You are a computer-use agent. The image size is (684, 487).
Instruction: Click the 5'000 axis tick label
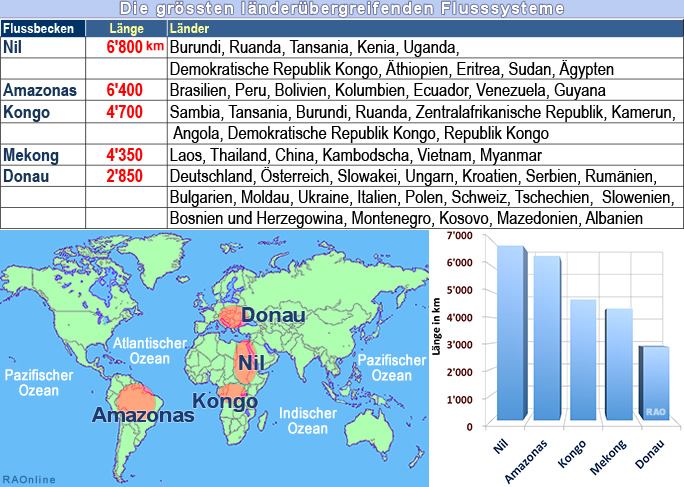[460, 290]
